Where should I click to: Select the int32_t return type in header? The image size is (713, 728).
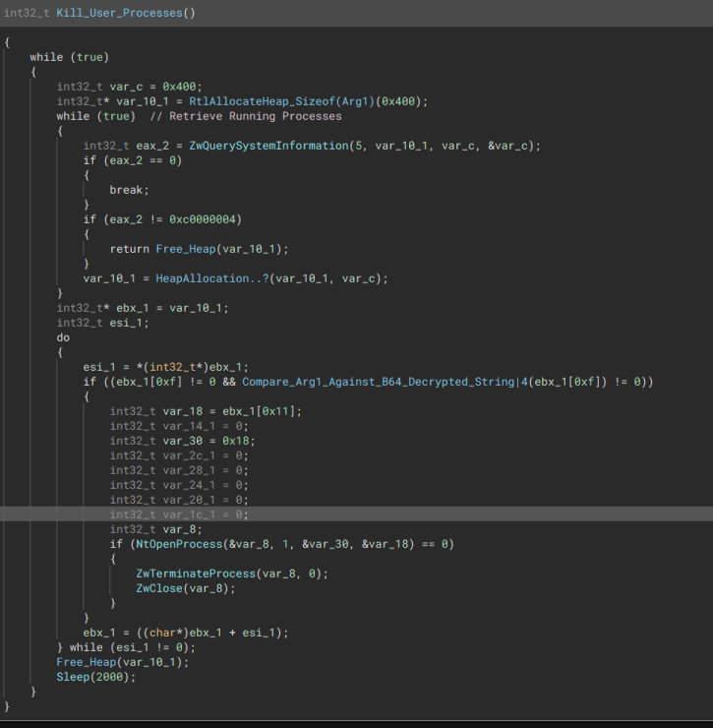27,13
